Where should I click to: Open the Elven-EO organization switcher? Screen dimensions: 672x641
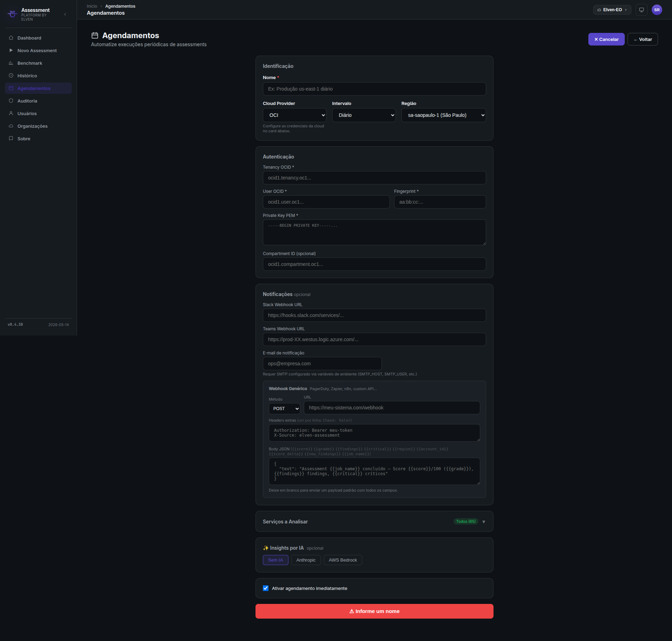(x=612, y=10)
